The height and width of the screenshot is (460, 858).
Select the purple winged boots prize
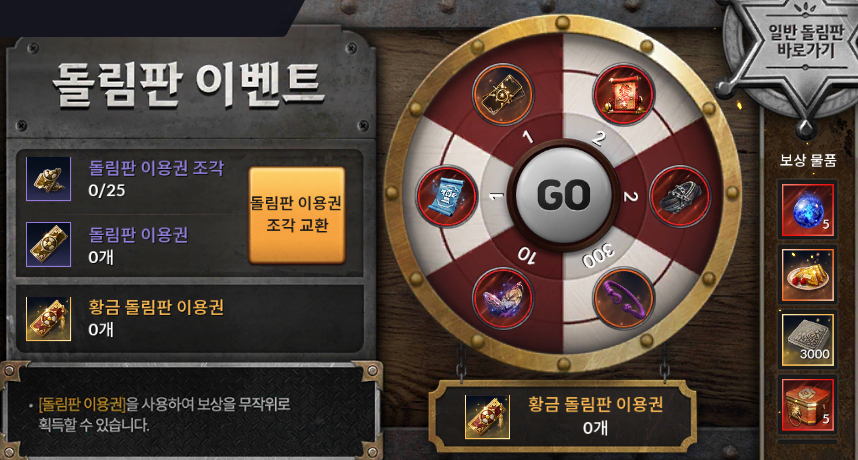click(x=503, y=298)
